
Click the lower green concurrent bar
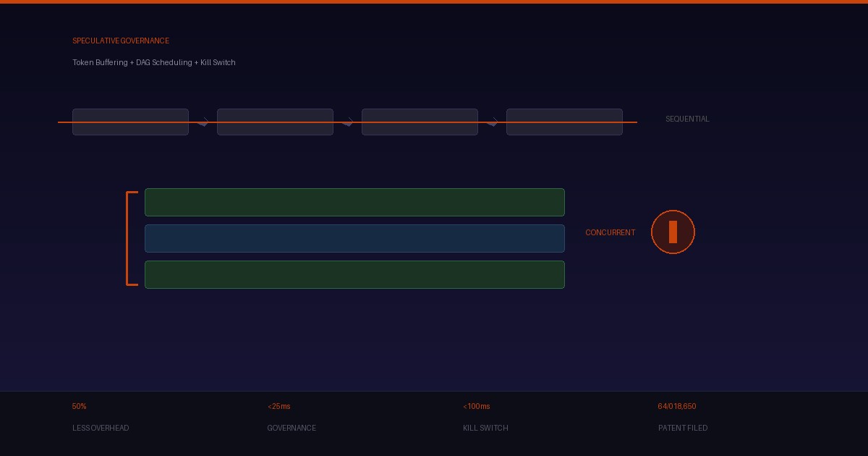click(x=354, y=274)
